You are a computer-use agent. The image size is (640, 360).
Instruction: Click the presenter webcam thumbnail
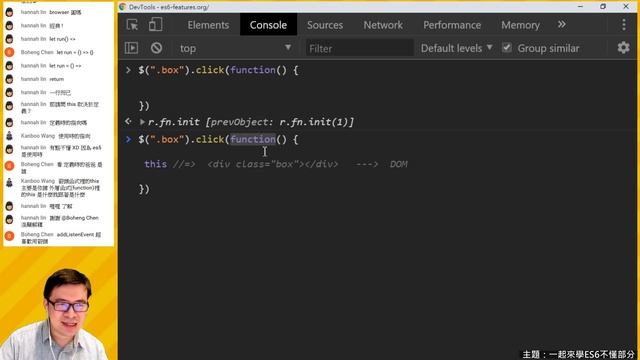(x=57, y=313)
